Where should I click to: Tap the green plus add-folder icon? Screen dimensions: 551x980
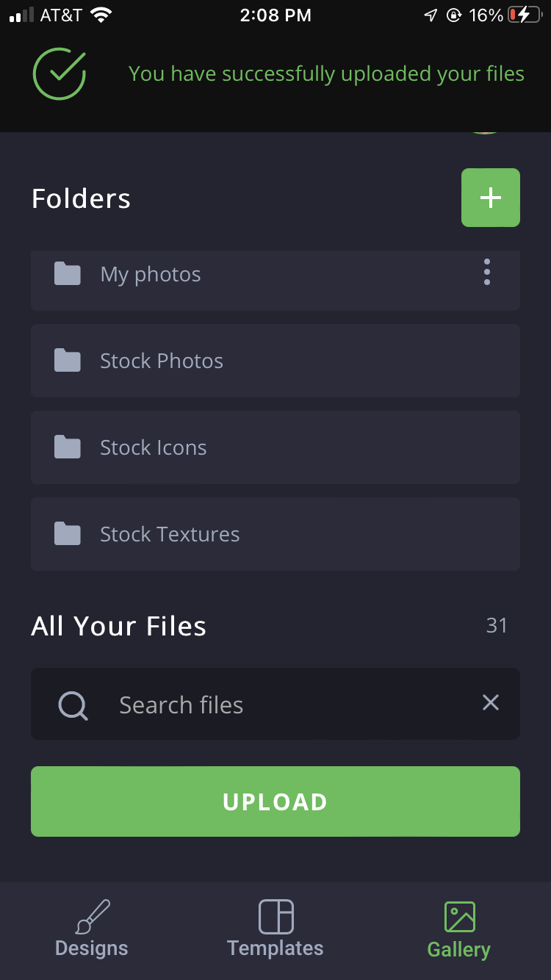(x=491, y=198)
